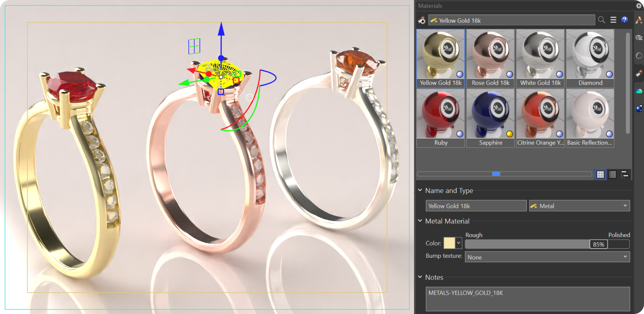Click the add new material icon
The width and height of the screenshot is (644, 314).
tap(422, 20)
